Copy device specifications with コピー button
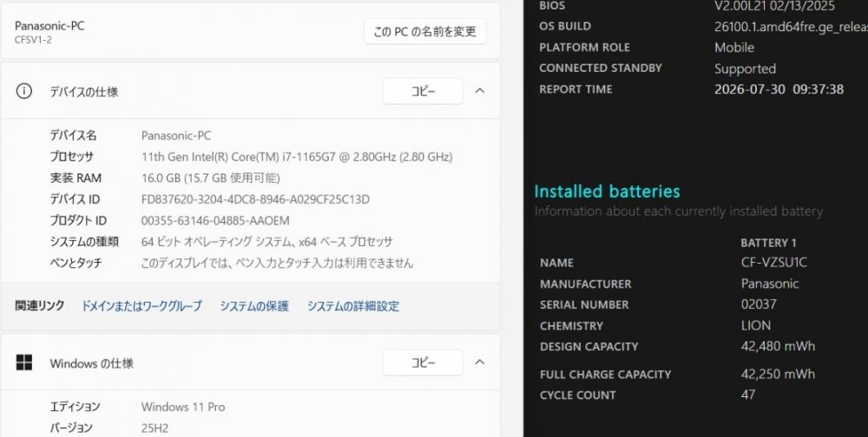Image resolution: width=868 pixels, height=437 pixels. click(x=423, y=91)
